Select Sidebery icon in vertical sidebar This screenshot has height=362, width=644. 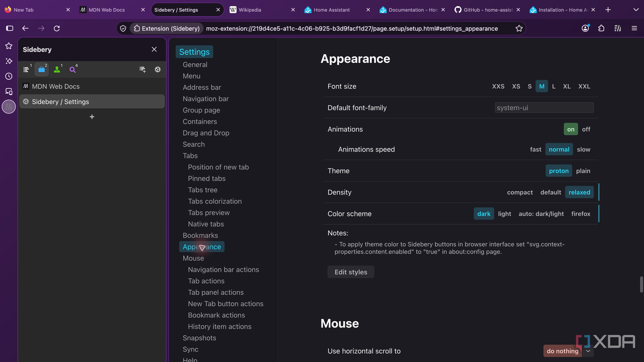9,107
